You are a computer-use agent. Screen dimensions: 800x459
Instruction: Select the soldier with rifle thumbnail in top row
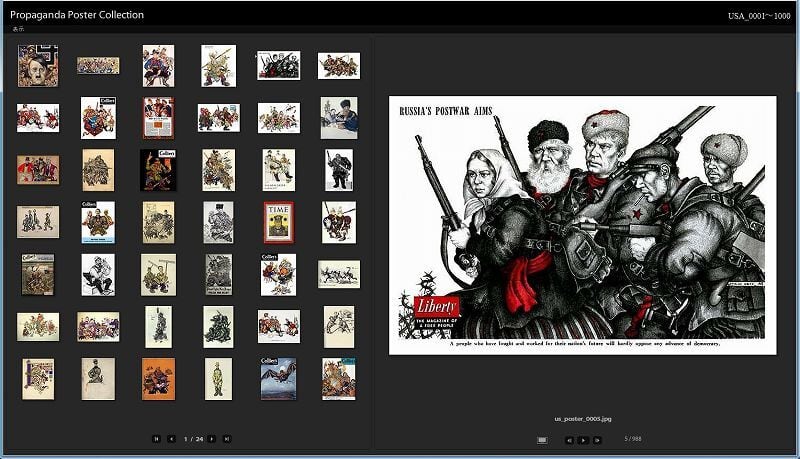pos(218,66)
